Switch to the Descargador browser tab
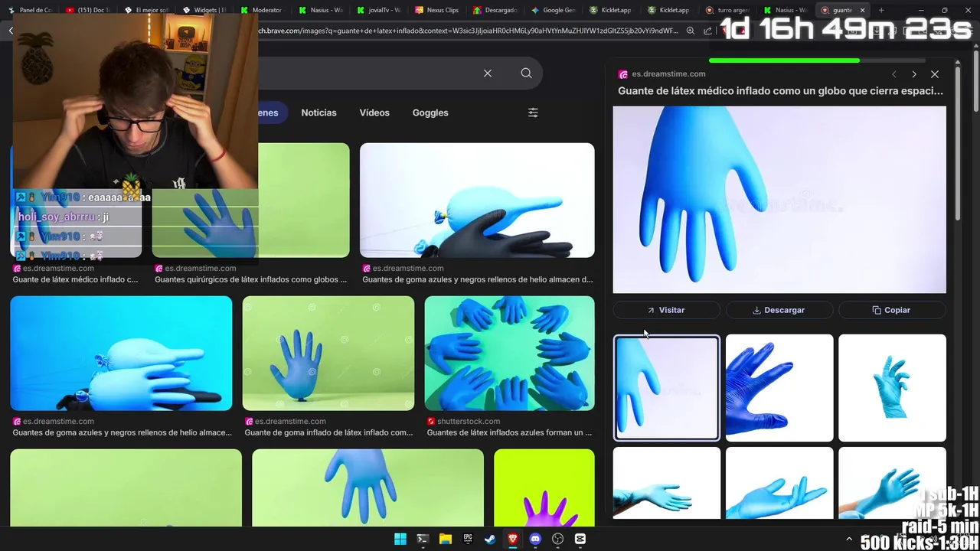This screenshot has width=980, height=551. click(x=495, y=10)
